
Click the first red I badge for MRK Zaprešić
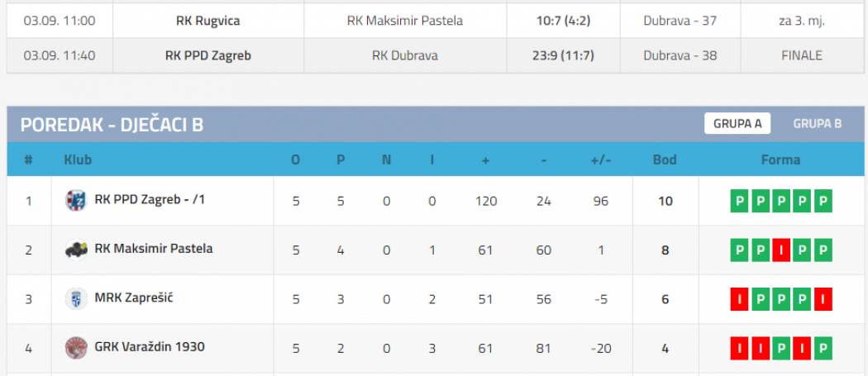coord(740,300)
